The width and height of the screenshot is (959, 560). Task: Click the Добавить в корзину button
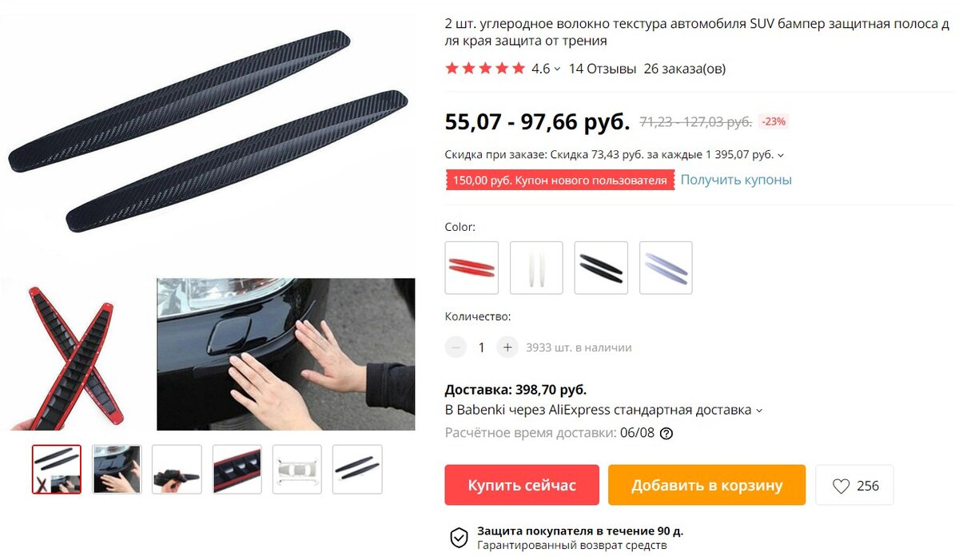pyautogui.click(x=706, y=485)
